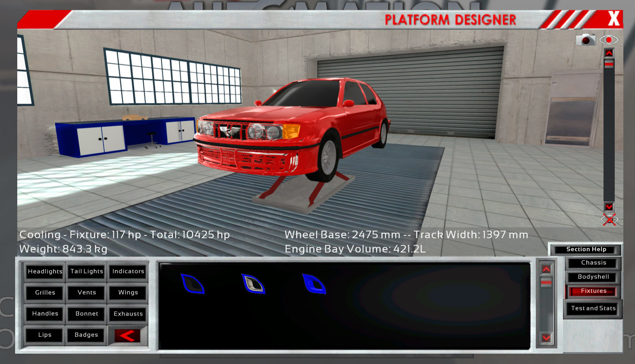The width and height of the screenshot is (635, 364).
Task: Open the Test and Stats section
Action: pos(593,308)
